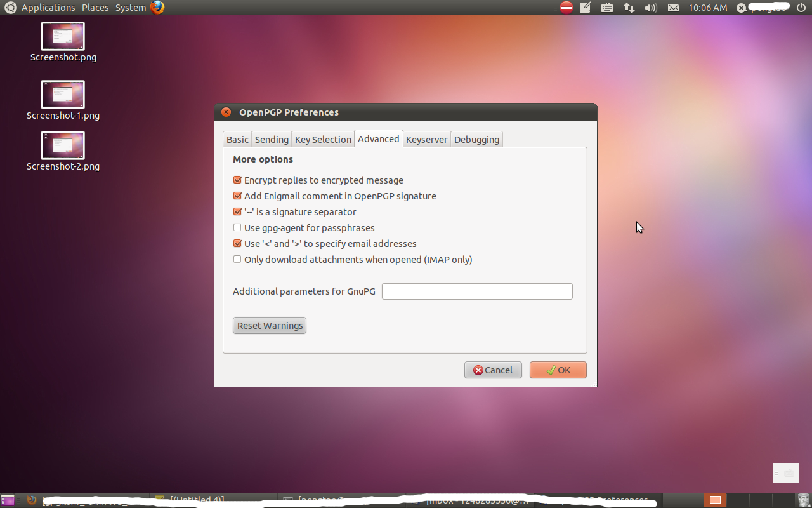Switch to the Basic tab
Image resolution: width=812 pixels, height=508 pixels.
tap(238, 140)
